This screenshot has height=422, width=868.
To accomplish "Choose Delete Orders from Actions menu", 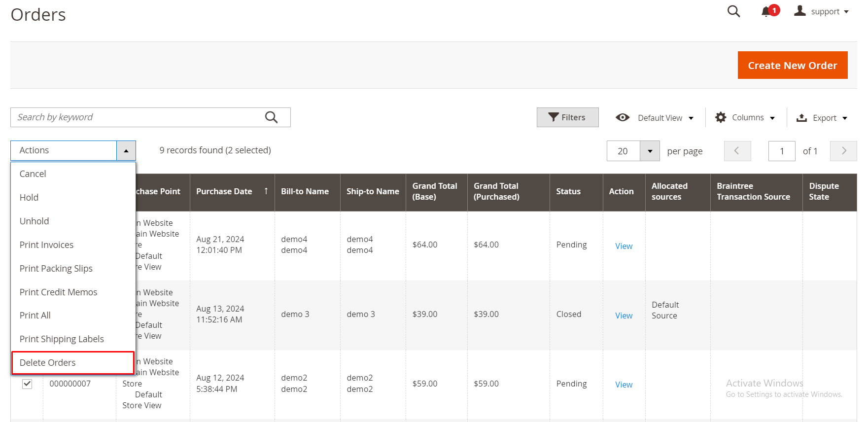I will click(48, 363).
